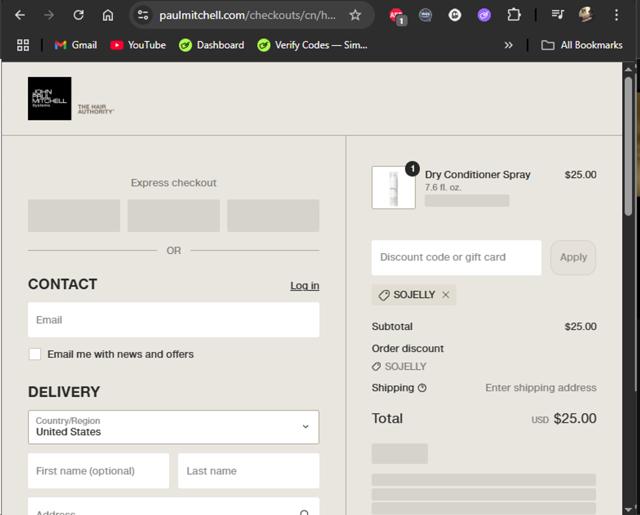
Task: Click the first express checkout button
Action: click(74, 215)
